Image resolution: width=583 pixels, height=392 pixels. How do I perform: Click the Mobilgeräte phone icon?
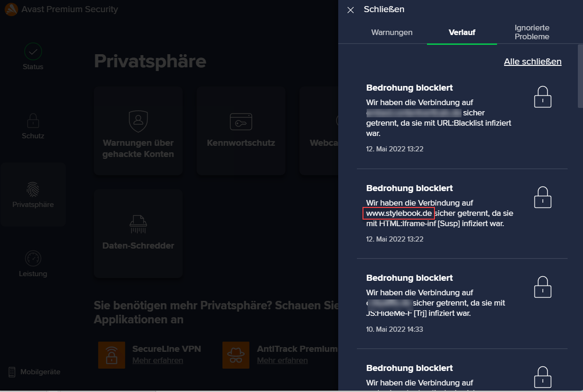(x=12, y=372)
